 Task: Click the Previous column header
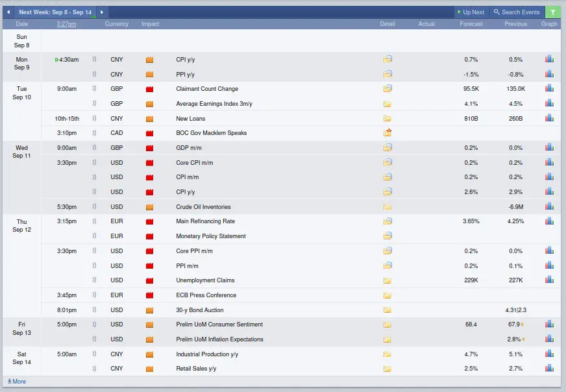515,24
